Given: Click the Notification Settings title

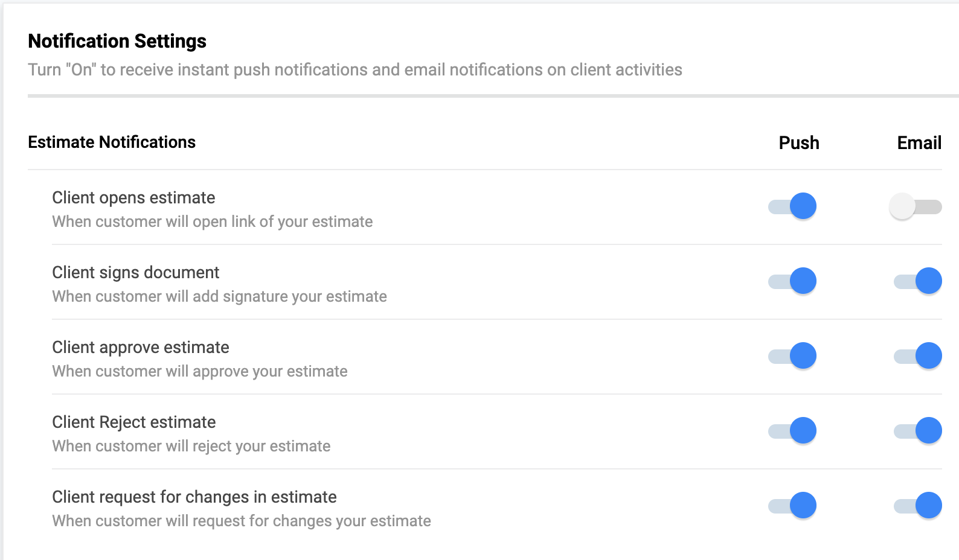Looking at the screenshot, I should click(117, 41).
